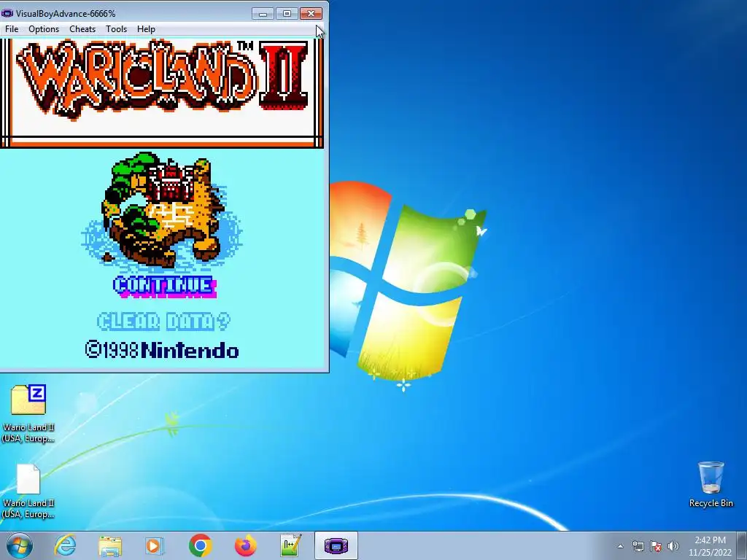Open the File menu in VisualBoyAdvance
The image size is (747, 560).
coord(12,29)
